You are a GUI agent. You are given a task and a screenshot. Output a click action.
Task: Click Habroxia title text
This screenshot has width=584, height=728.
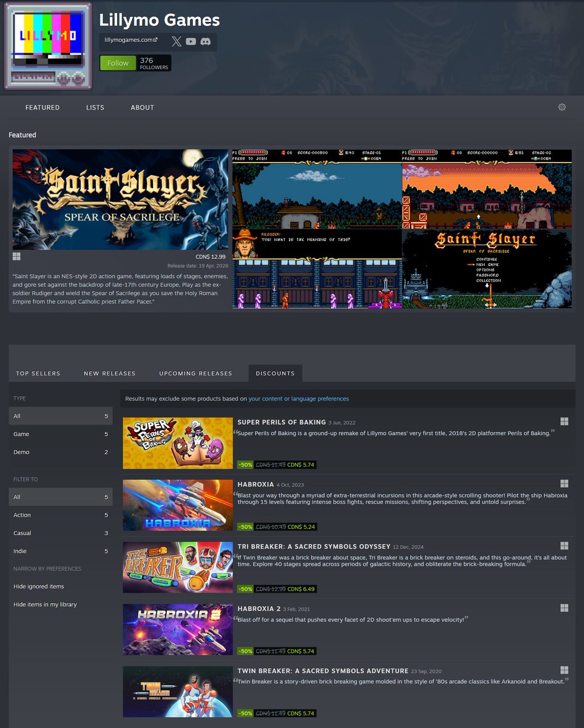point(255,484)
